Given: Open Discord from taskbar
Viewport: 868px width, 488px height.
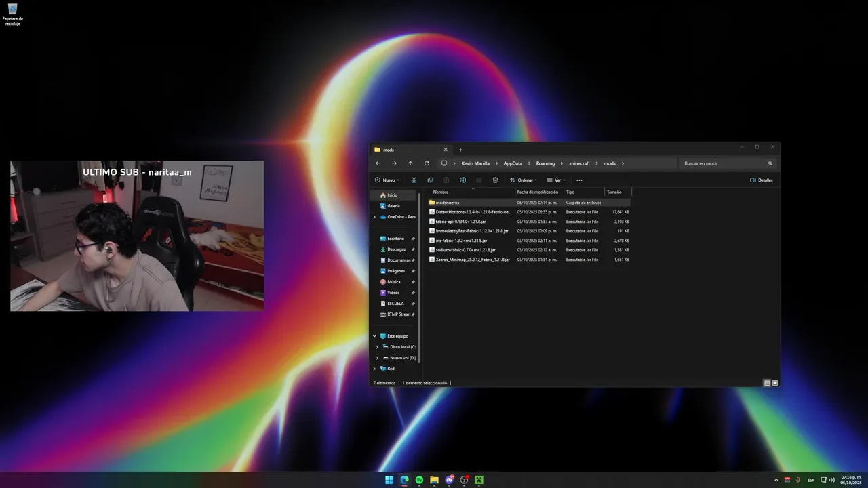Looking at the screenshot, I should pos(449,480).
